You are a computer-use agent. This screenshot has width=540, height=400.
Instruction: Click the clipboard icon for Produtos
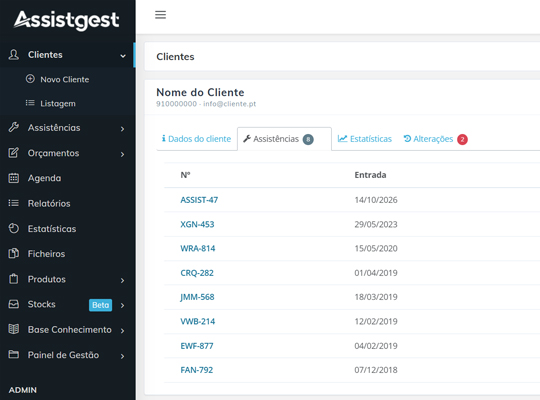14,279
